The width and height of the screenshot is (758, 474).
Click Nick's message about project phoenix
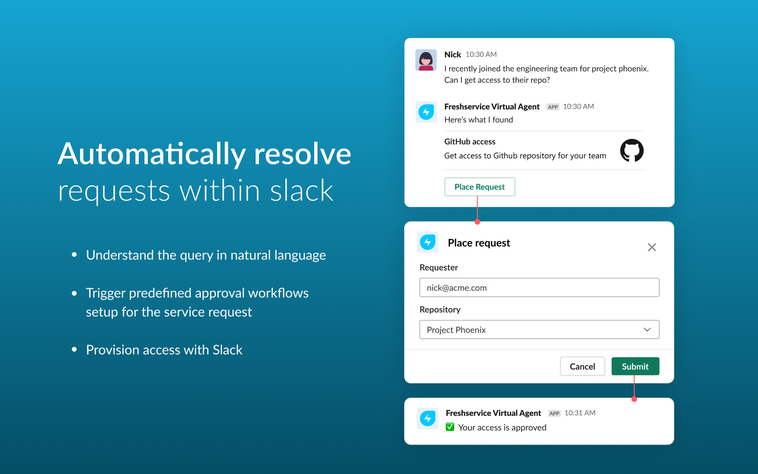pos(546,74)
